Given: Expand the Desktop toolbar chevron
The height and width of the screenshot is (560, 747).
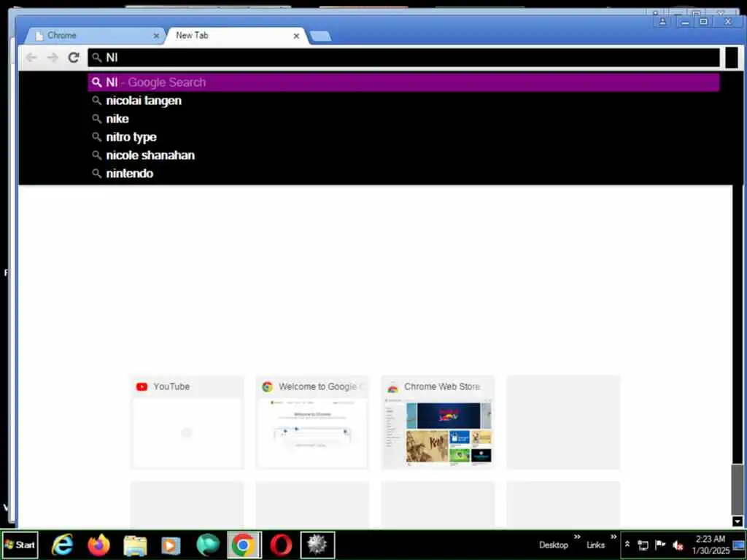Looking at the screenshot, I should pyautogui.click(x=577, y=537).
